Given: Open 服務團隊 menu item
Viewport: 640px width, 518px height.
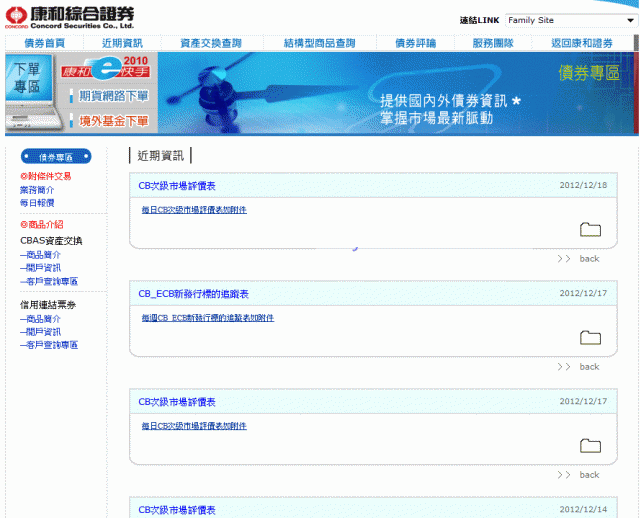Looking at the screenshot, I should [493, 43].
